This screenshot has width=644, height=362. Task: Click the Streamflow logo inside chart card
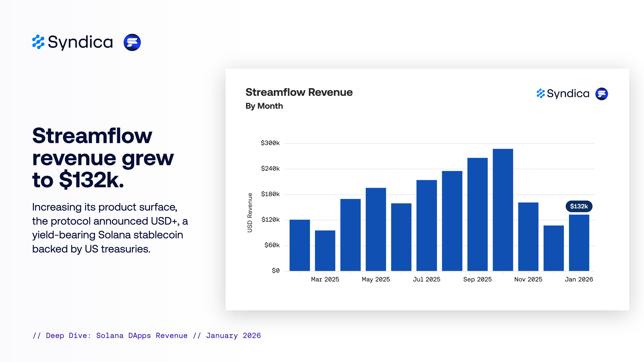[601, 94]
